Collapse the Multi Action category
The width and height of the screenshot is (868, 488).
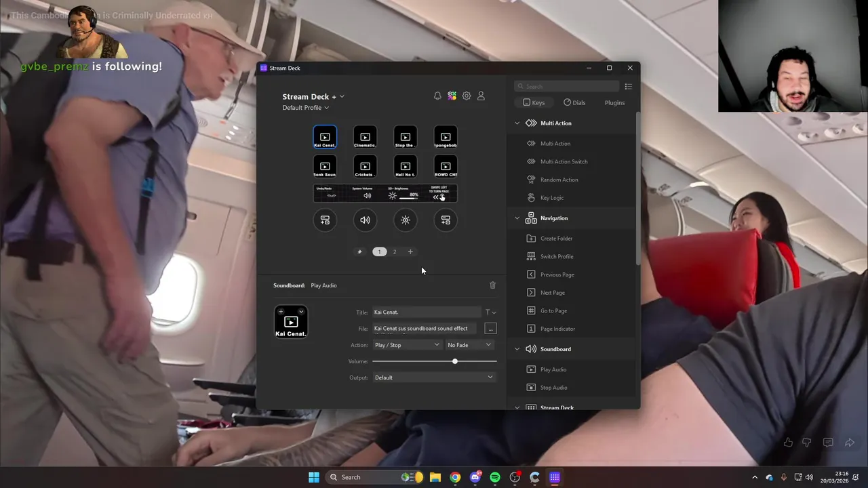click(517, 123)
